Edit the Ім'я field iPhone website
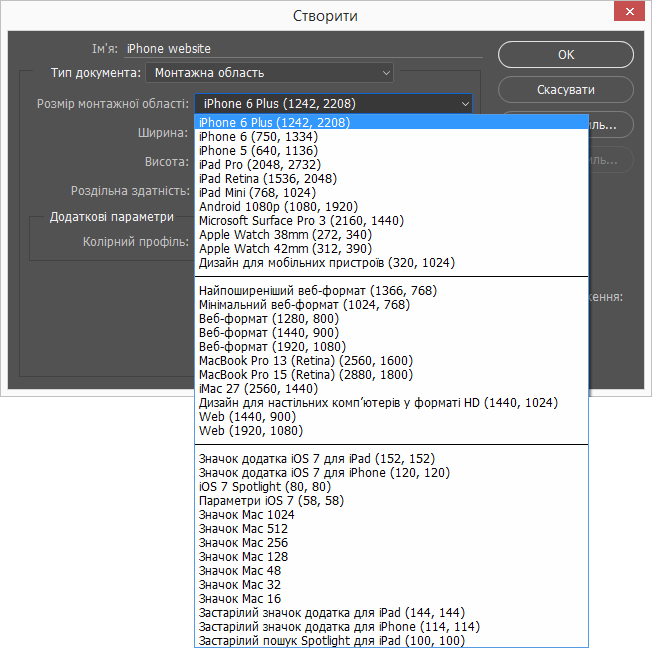The width and height of the screenshot is (652, 648). coord(304,49)
